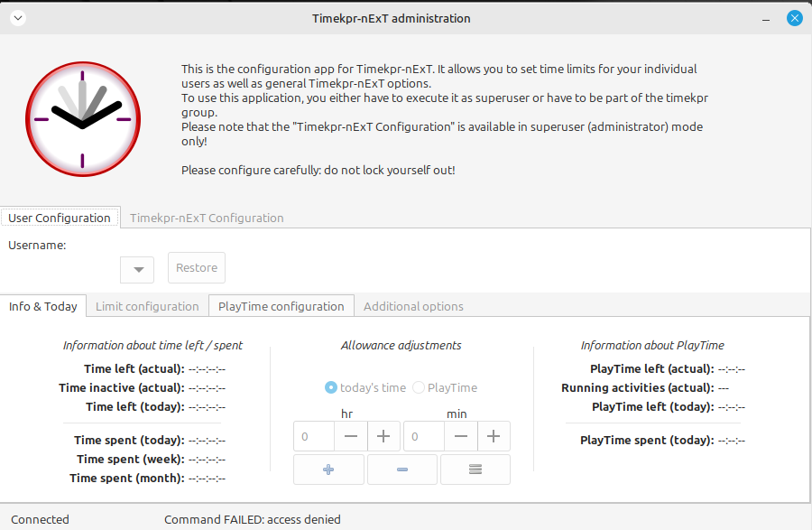The width and height of the screenshot is (812, 530).
Task: Switch to User Configuration tab
Action: coord(60,219)
